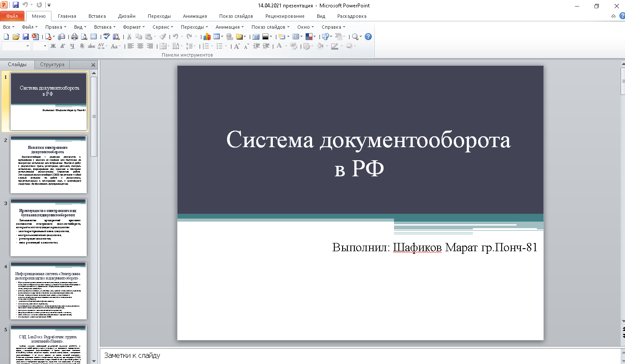The image size is (625, 364).
Task: Open Окно menu button
Action: (x=305, y=27)
